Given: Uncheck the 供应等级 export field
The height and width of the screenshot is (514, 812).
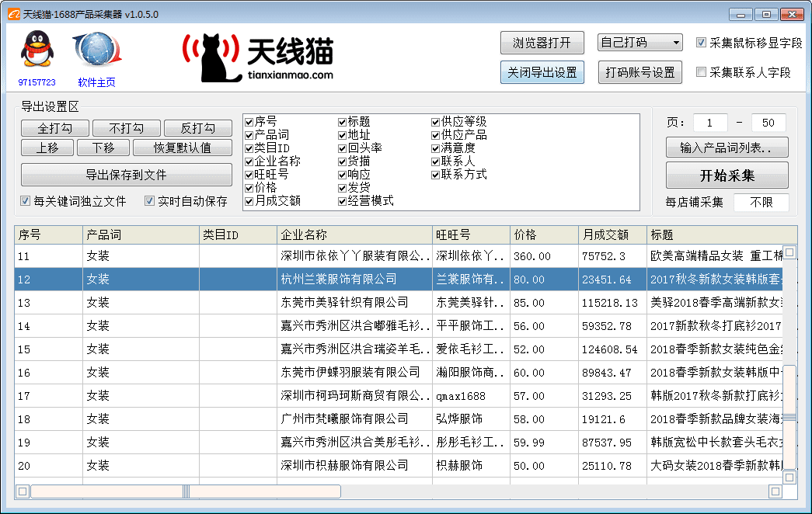Looking at the screenshot, I should (435, 122).
